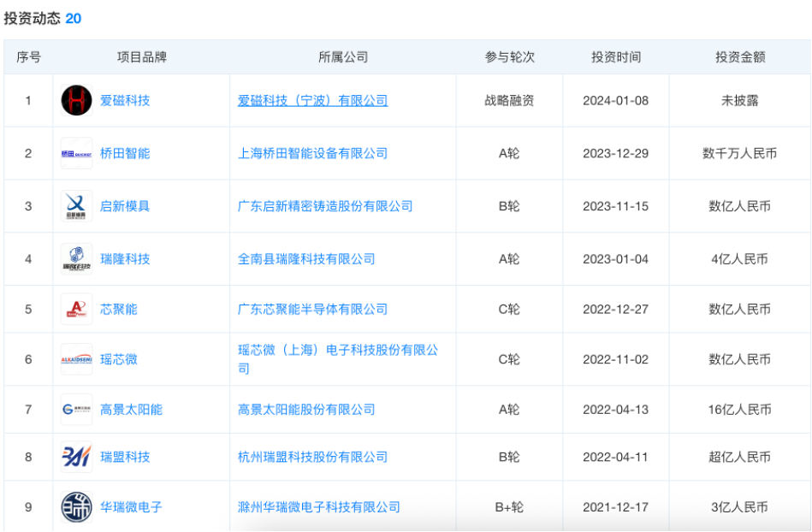Open the 华瑞微电子 brand link
Viewport: 812px width, 532px height.
(x=131, y=507)
